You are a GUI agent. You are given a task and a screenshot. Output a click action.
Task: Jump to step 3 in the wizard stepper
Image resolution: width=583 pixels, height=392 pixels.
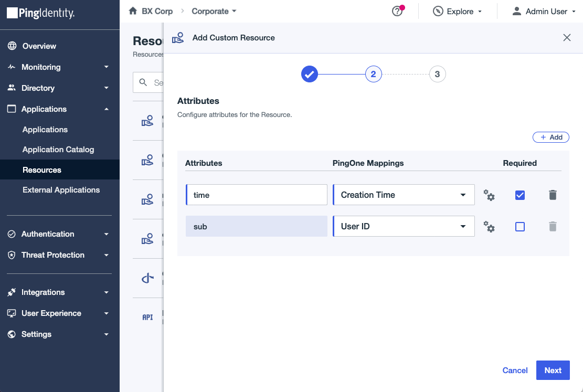click(x=438, y=74)
